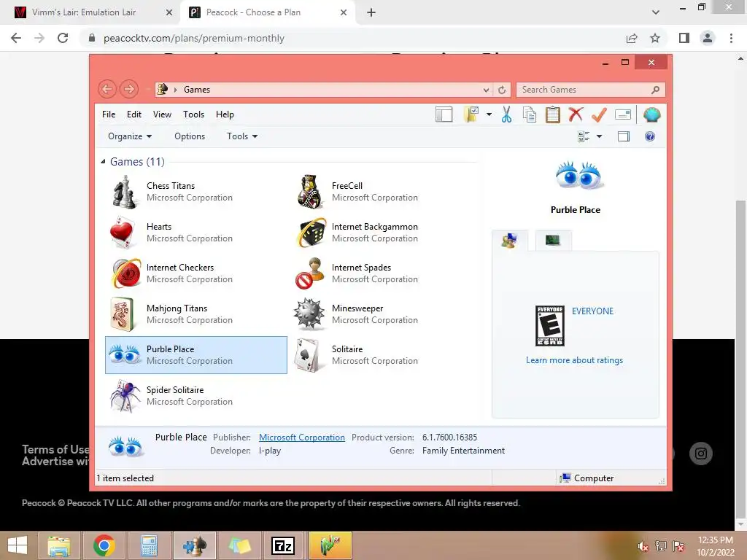Click the red X Delete toolbar icon
This screenshot has width=747, height=560.
point(576,114)
